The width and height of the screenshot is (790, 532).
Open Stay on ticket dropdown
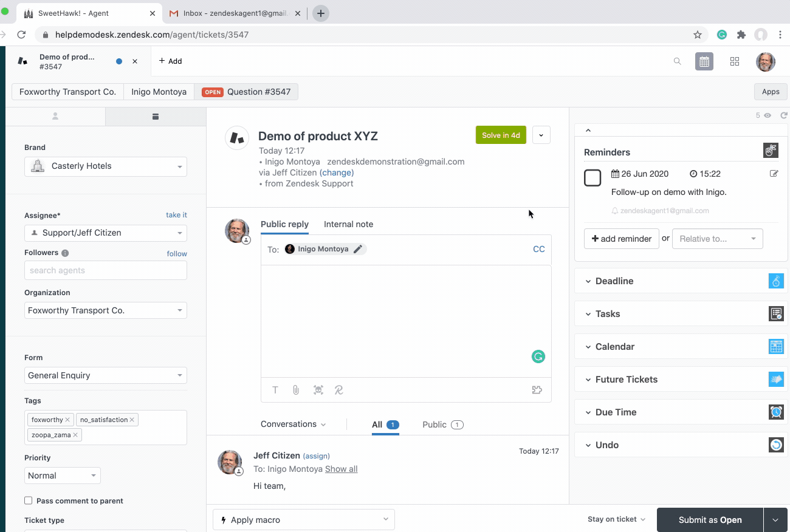(617, 519)
